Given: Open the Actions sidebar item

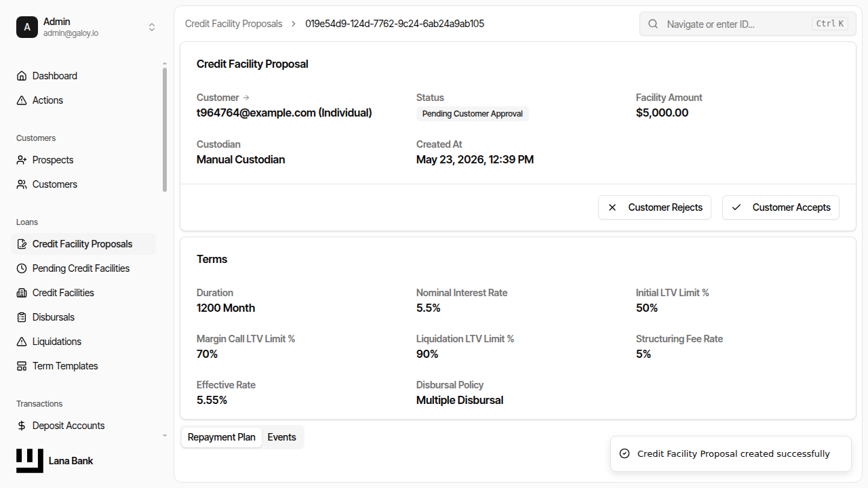Looking at the screenshot, I should 83,100.
